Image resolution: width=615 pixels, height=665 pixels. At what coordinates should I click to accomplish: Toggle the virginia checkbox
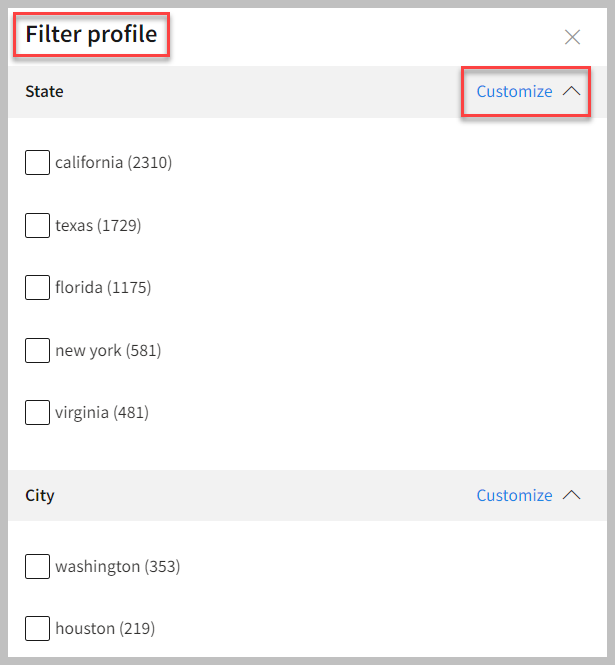[x=37, y=412]
